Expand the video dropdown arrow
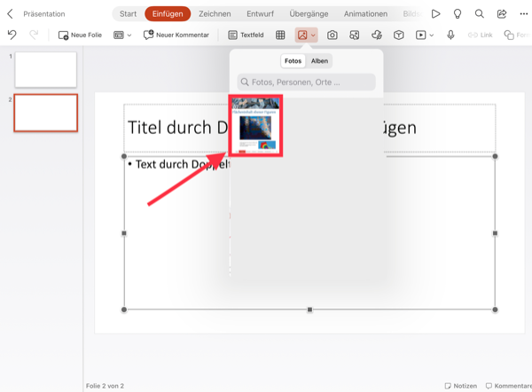Image resolution: width=532 pixels, height=392 pixels. [x=432, y=35]
